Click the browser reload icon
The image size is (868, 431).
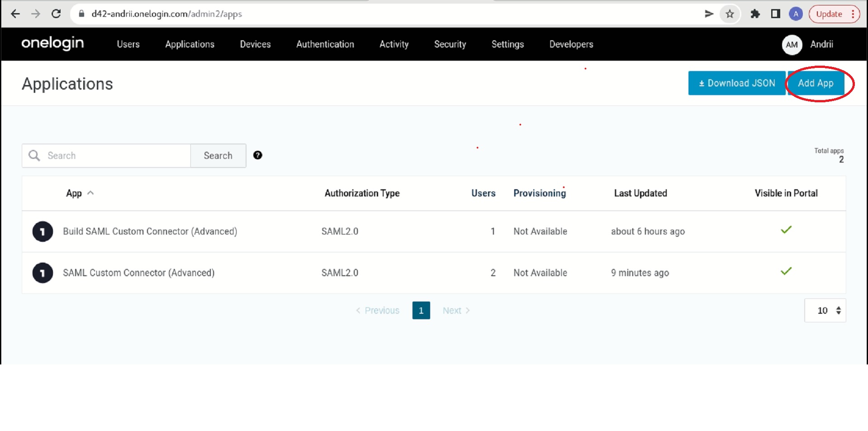(x=56, y=14)
